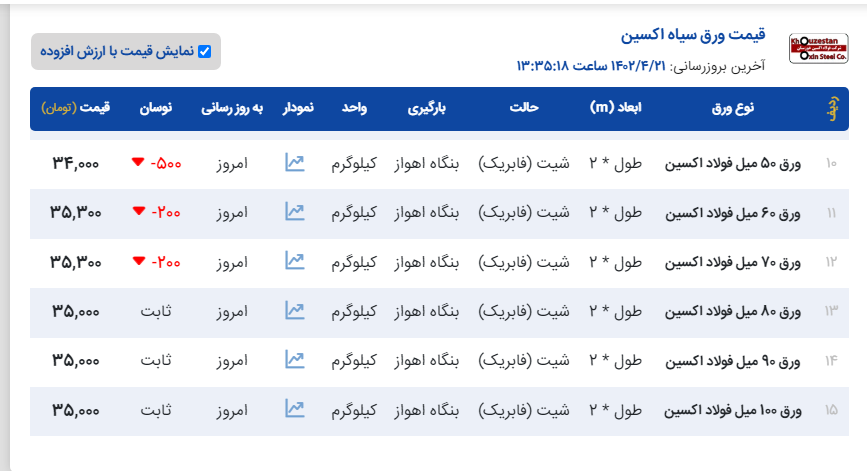Image resolution: width=867 pixels, height=471 pixels.
Task: Open chart icon for 90 mil Oxin sheet
Action: pyautogui.click(x=294, y=359)
